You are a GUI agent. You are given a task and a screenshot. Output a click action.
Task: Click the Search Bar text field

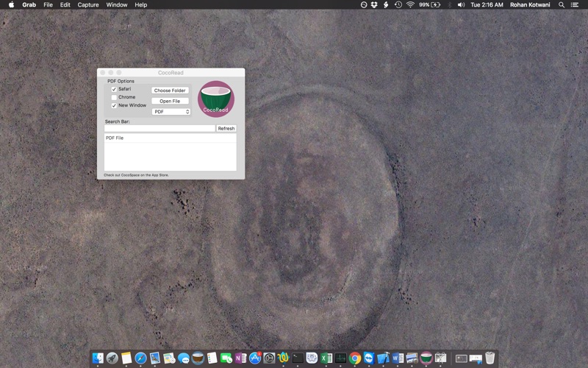tap(159, 128)
